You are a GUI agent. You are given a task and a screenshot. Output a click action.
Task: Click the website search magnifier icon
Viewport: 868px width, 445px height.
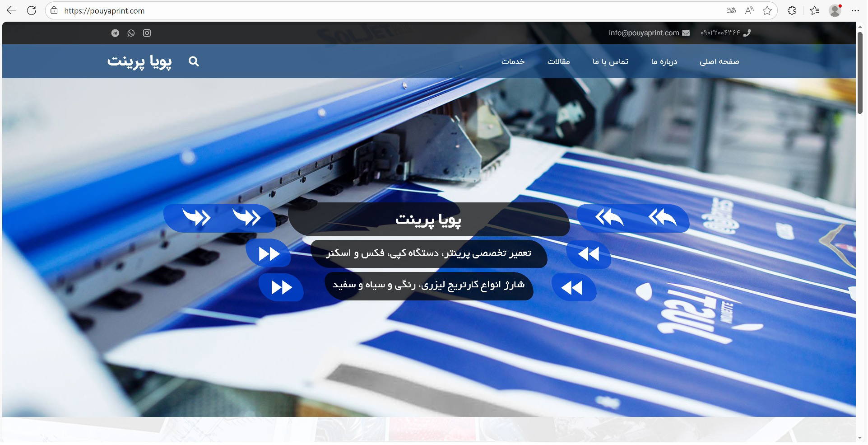coord(194,61)
